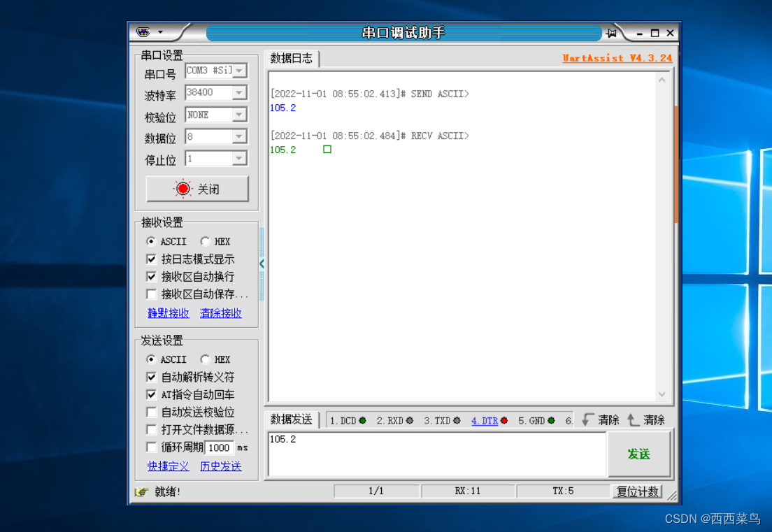The width and height of the screenshot is (772, 532).
Task: Toggle the 3.TXD signal indicator
Action: tap(457, 421)
